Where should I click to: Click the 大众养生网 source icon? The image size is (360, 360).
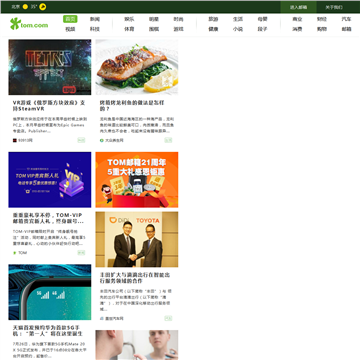tap(102, 140)
